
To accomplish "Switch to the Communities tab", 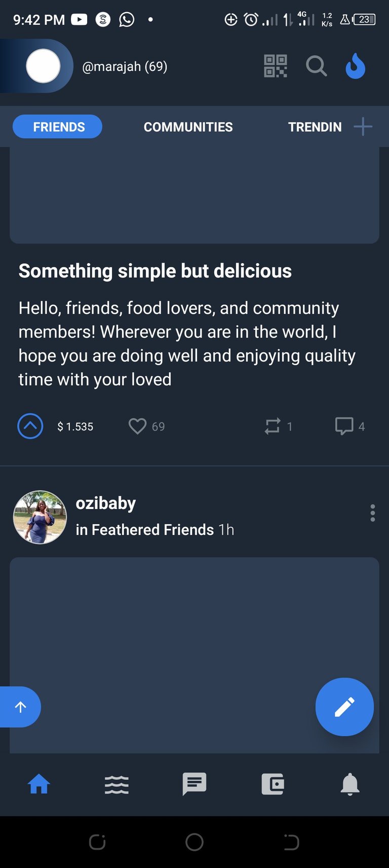I will click(x=188, y=127).
